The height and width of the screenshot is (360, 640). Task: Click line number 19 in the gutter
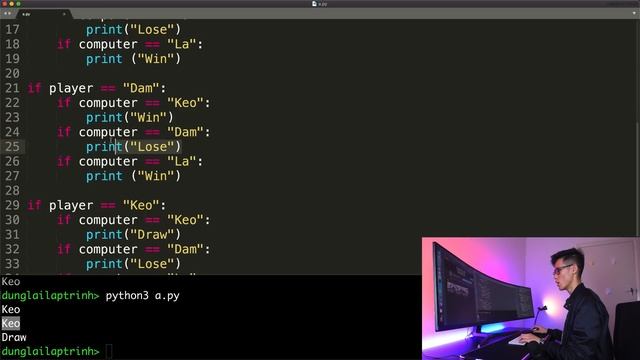[x=12, y=59]
